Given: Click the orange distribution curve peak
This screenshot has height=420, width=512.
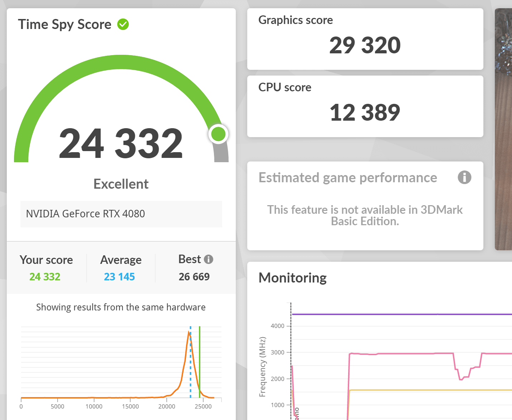Looking at the screenshot, I should [189, 334].
